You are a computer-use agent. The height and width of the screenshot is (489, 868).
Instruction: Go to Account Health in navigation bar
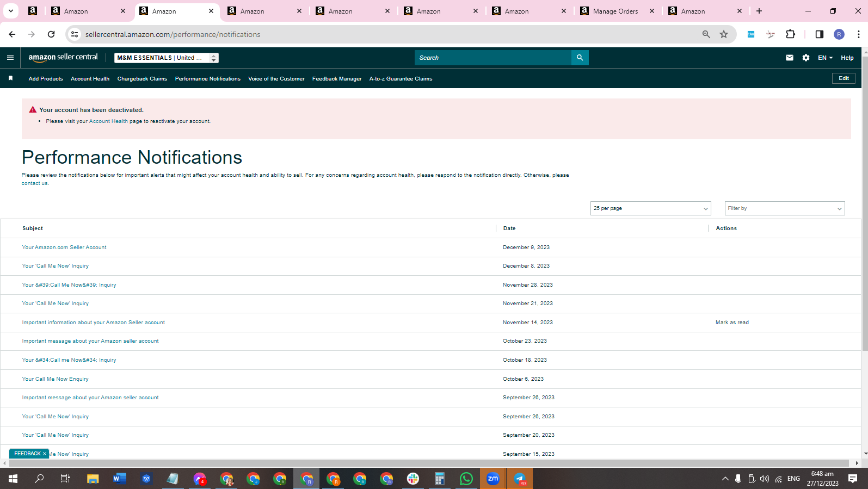(x=90, y=79)
